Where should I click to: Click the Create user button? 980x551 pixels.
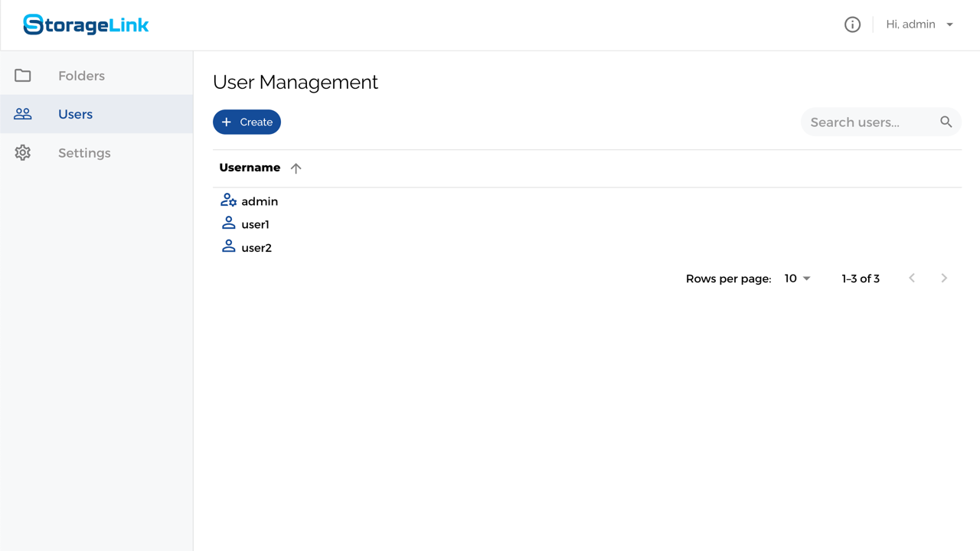coord(247,122)
